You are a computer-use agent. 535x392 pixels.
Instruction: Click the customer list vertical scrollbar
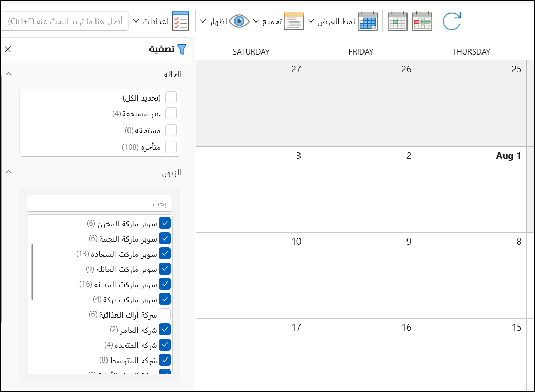33,271
